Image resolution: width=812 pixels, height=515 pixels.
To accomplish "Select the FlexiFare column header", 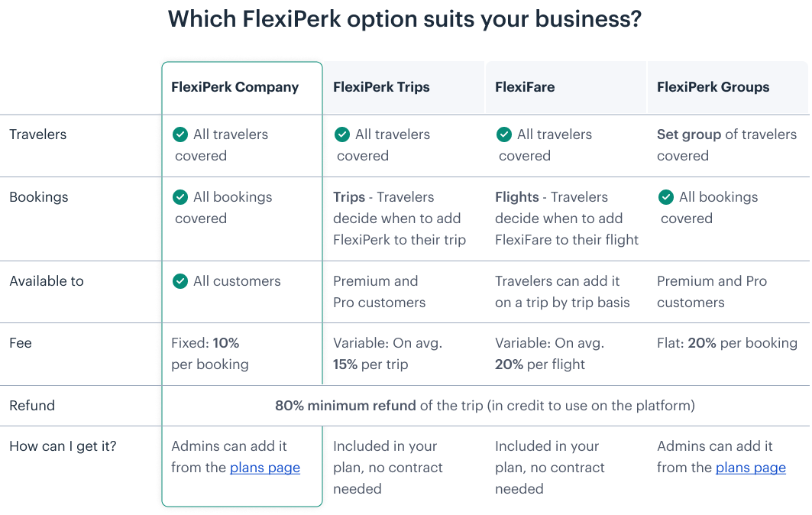I will pyautogui.click(x=525, y=87).
